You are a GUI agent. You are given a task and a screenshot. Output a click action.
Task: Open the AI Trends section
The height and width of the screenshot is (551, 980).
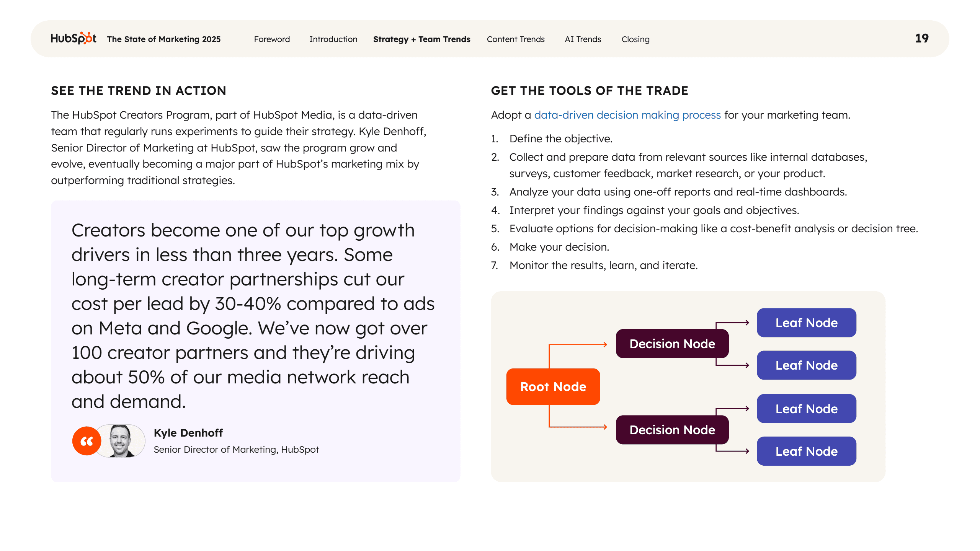(x=583, y=39)
